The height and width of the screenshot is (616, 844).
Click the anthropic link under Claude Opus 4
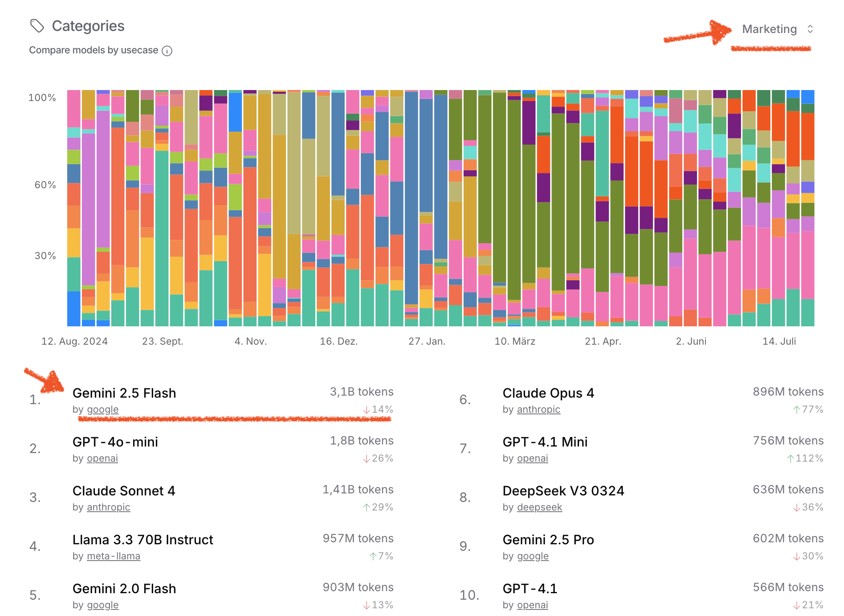[x=538, y=409]
